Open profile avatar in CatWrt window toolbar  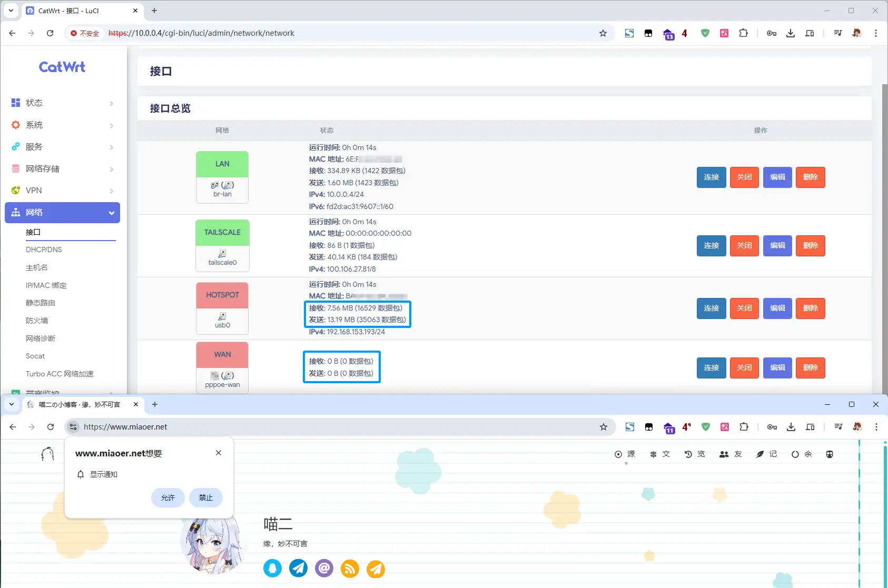point(857,33)
